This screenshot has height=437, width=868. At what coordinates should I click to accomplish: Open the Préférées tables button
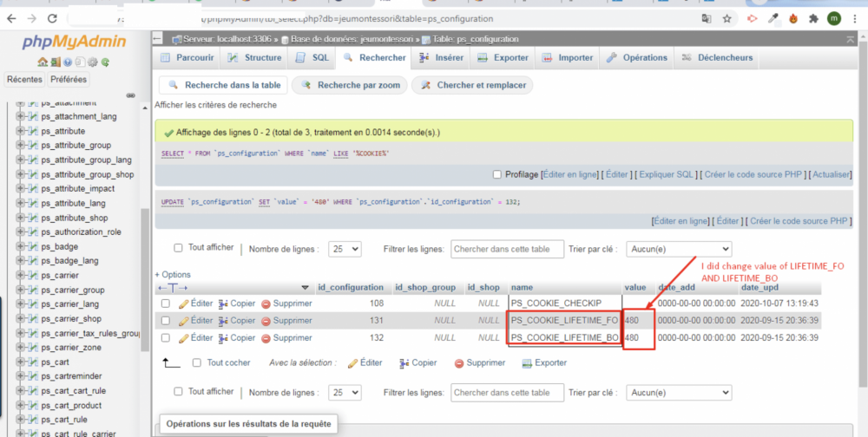(x=69, y=80)
